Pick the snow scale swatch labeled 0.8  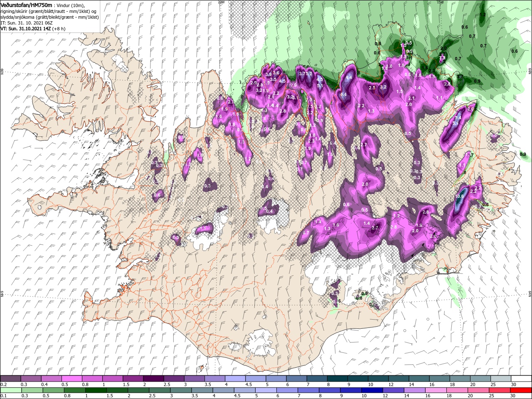(x=92, y=378)
